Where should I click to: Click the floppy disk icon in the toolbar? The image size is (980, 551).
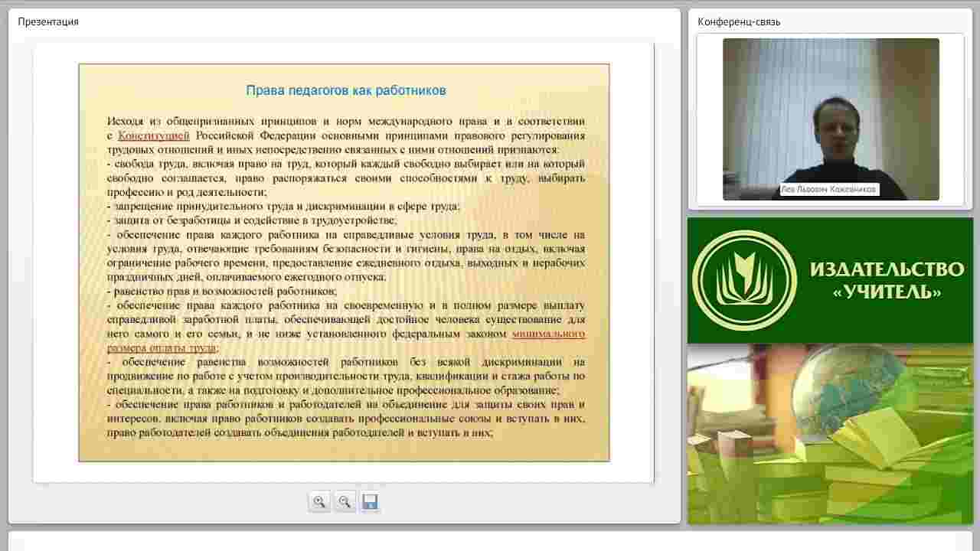click(x=370, y=500)
